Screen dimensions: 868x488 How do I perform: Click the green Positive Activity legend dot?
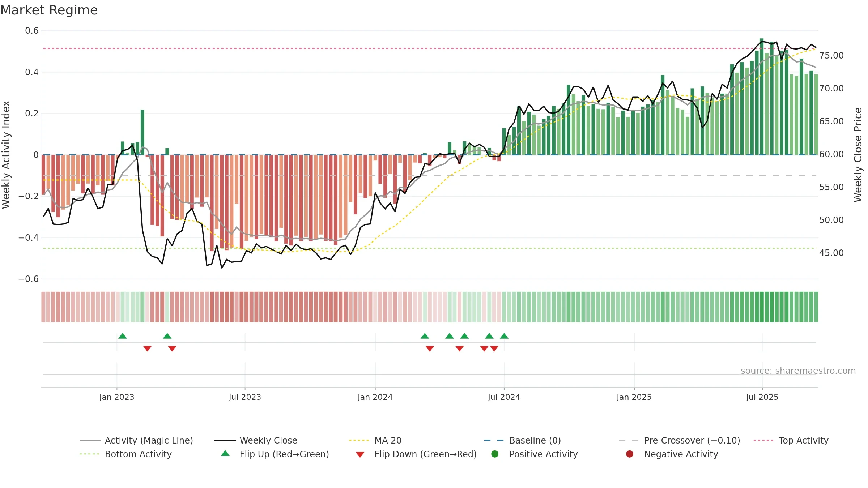495,454
